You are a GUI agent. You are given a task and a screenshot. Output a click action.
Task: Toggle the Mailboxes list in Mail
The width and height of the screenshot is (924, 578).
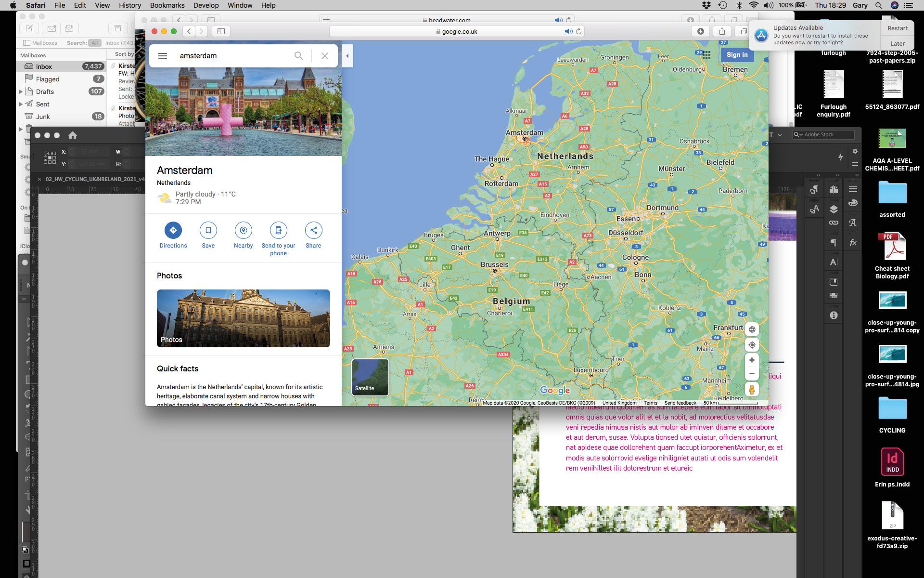click(40, 43)
